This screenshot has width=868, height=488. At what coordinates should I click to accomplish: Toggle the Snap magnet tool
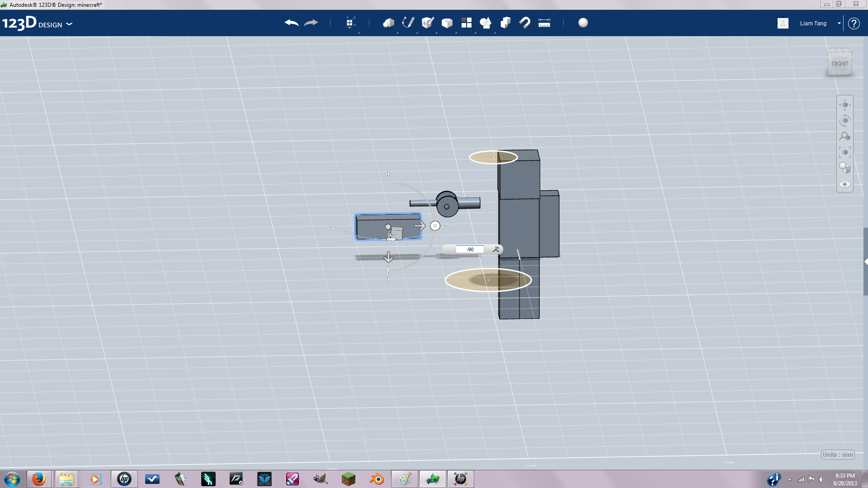tap(525, 23)
